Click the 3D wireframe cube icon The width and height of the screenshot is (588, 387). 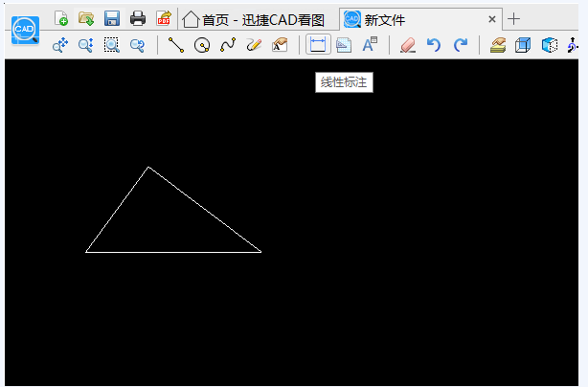[523, 45]
